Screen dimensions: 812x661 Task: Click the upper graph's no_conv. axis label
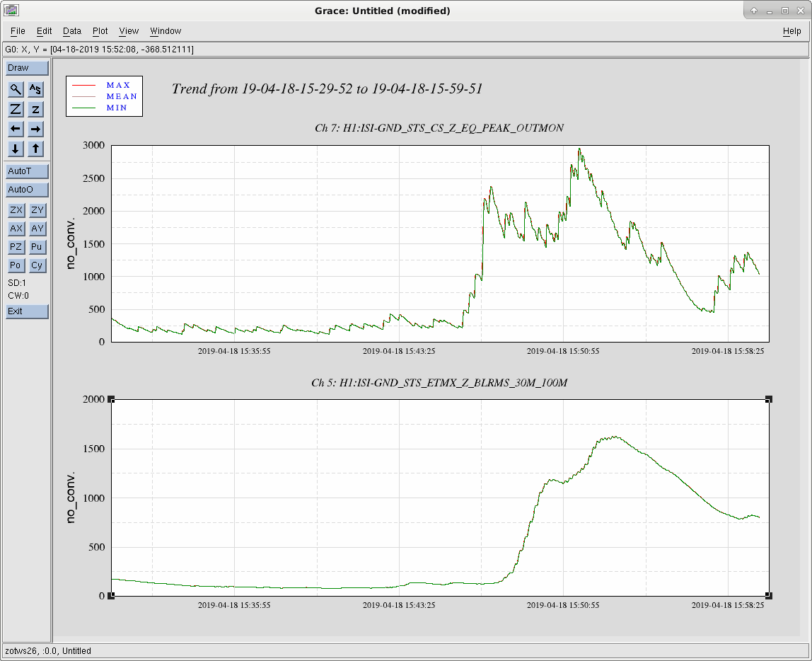coord(71,243)
